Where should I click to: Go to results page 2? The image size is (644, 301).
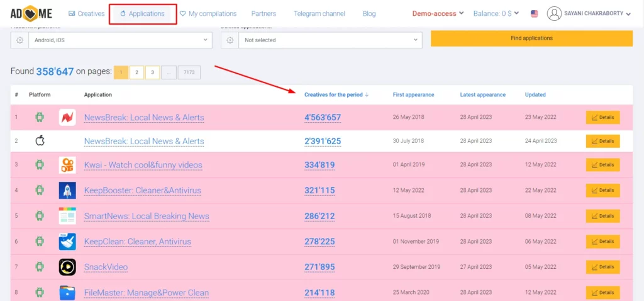(x=136, y=72)
